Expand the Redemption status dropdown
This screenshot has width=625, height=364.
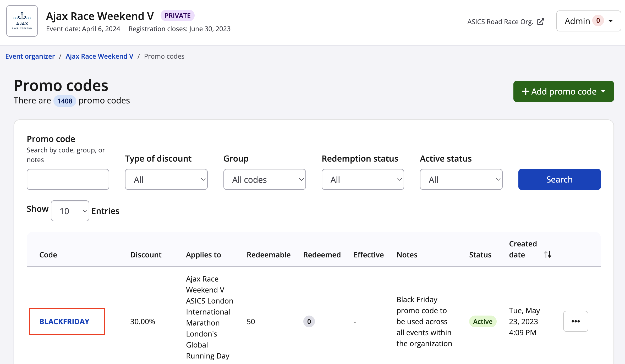[362, 179]
